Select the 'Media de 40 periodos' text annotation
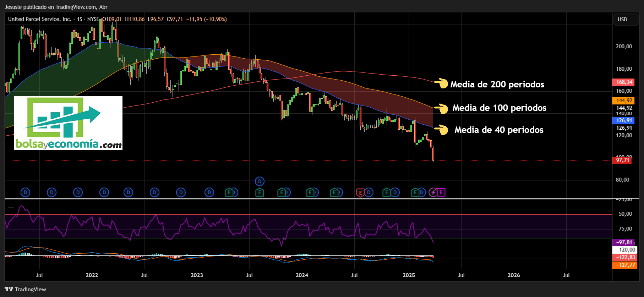 [499, 130]
